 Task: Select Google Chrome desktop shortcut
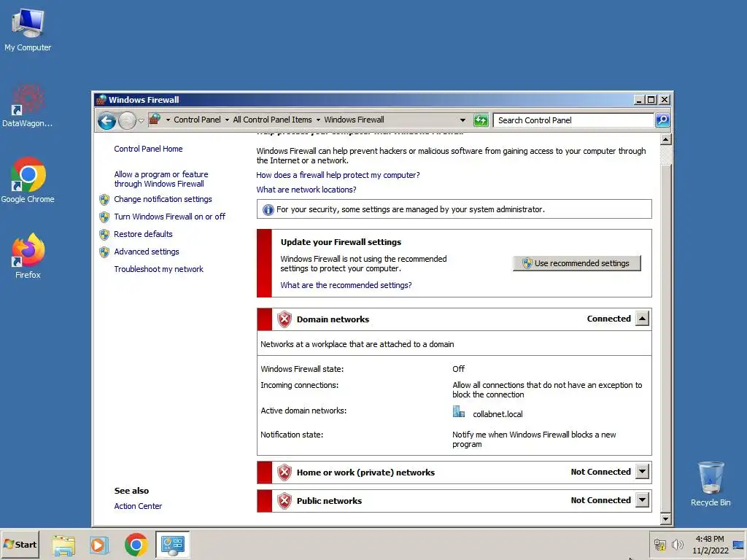click(x=28, y=180)
